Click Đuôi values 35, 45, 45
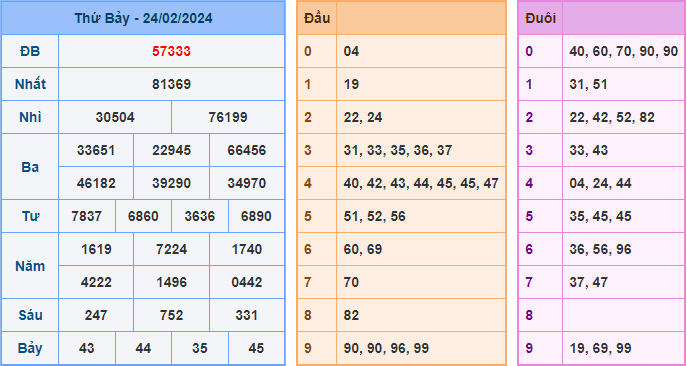 pos(601,216)
